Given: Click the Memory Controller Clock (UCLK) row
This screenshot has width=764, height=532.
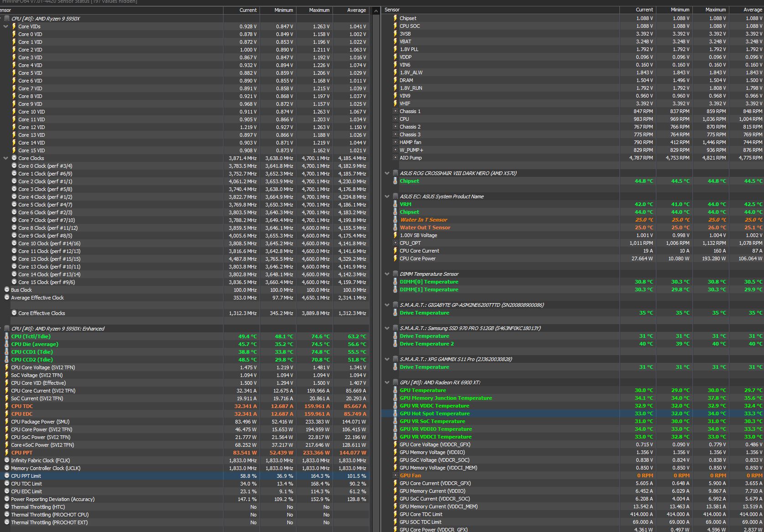Looking at the screenshot, I should [x=184, y=468].
